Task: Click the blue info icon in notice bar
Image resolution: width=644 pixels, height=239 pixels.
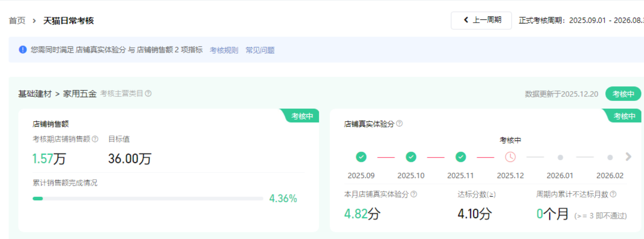Action: tap(23, 50)
